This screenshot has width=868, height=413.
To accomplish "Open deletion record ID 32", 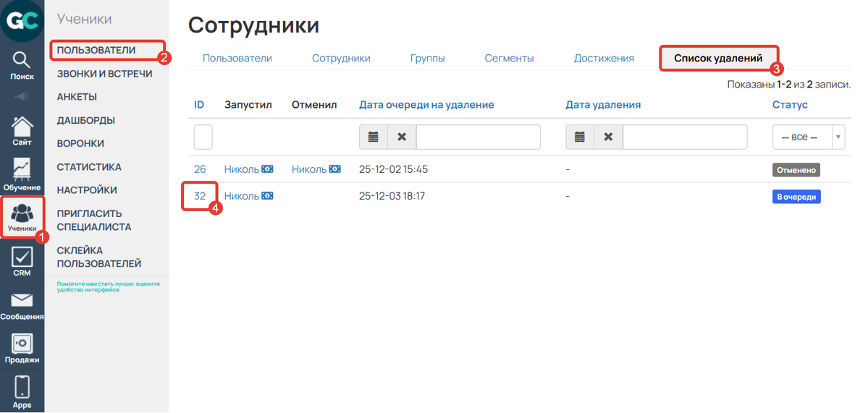I will [x=200, y=196].
